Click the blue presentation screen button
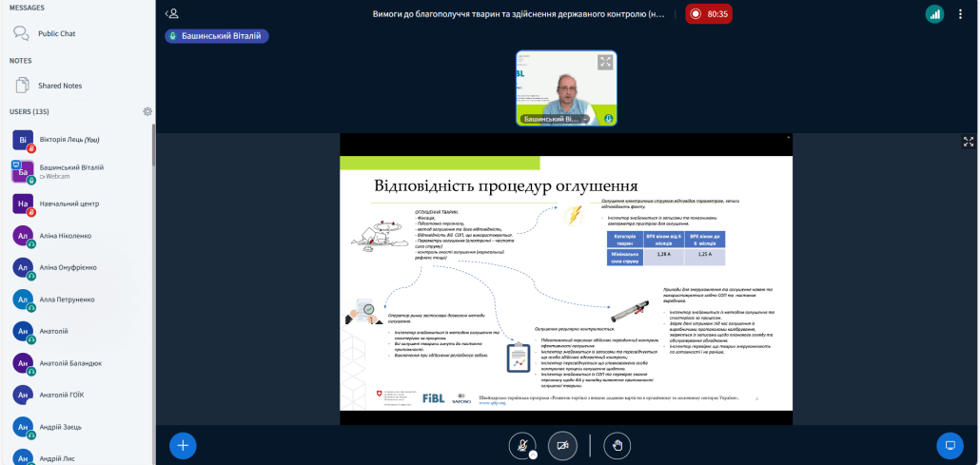Viewport: 980px width, 465px height. pyautogui.click(x=949, y=444)
